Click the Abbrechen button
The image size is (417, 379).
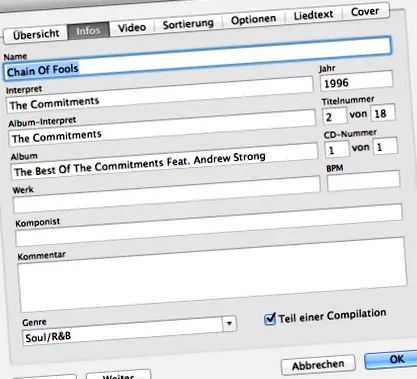coord(318,365)
